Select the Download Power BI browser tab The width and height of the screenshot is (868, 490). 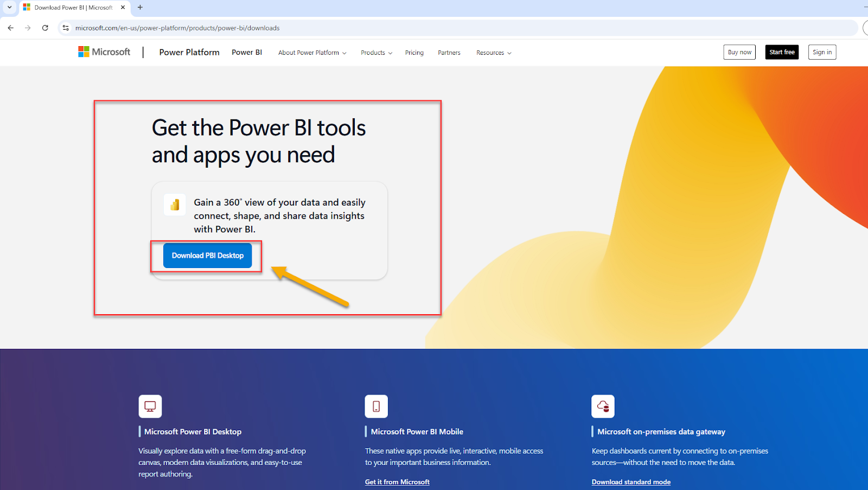tap(75, 8)
